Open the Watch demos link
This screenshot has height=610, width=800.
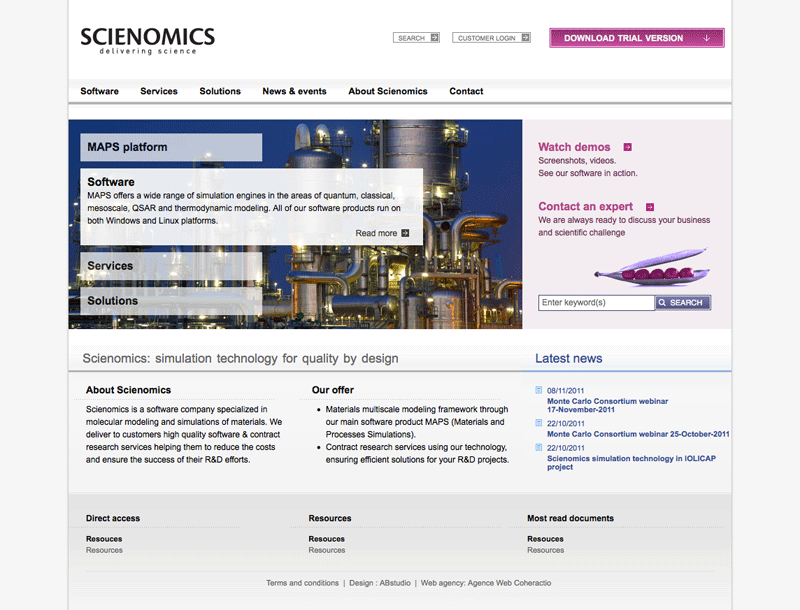pyautogui.click(x=574, y=147)
